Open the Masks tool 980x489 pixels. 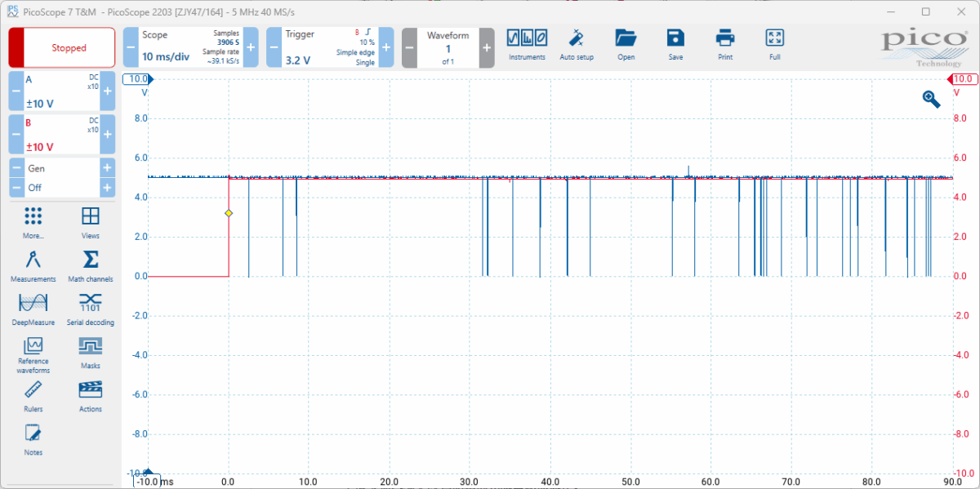click(x=91, y=353)
